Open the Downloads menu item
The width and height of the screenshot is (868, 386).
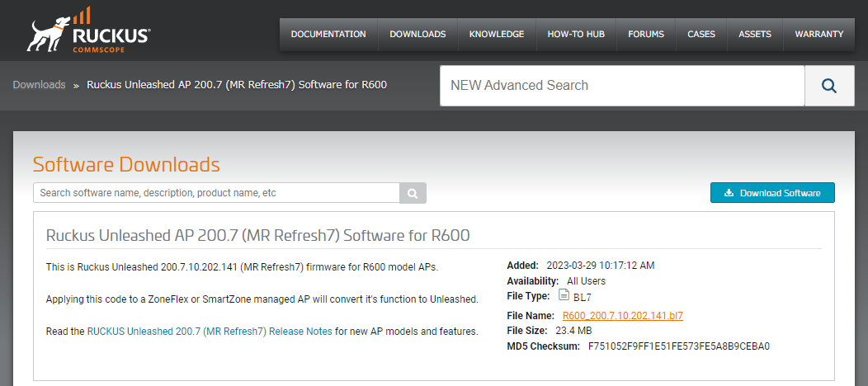point(417,35)
